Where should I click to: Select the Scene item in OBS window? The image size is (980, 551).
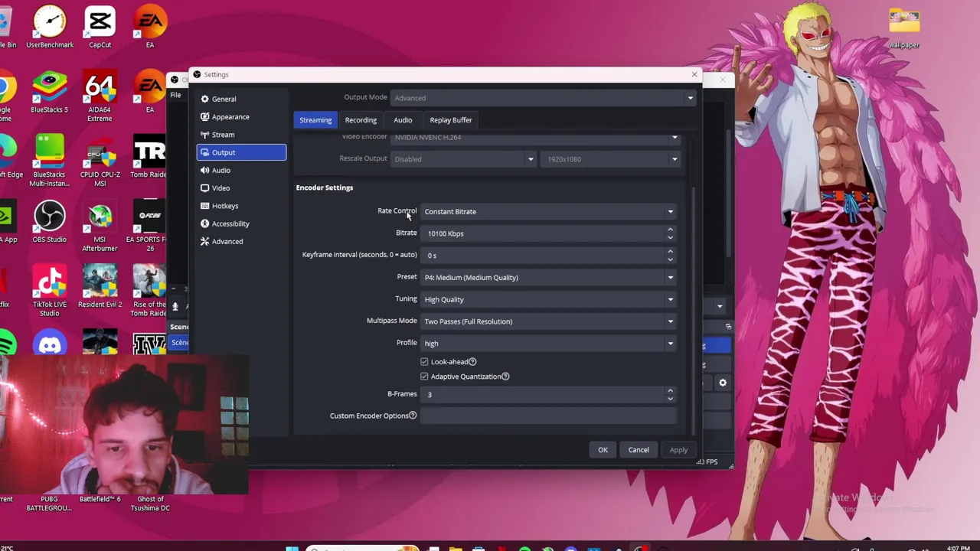click(x=179, y=343)
